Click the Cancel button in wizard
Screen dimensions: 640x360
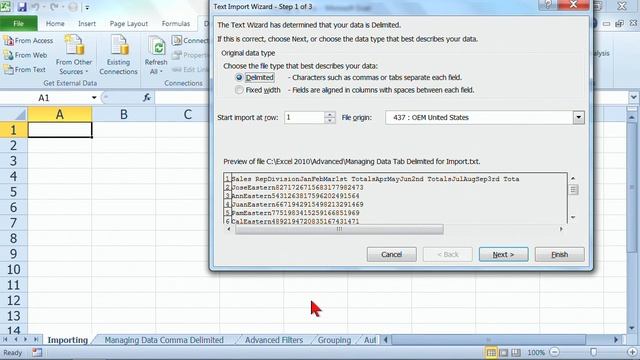pyautogui.click(x=391, y=254)
